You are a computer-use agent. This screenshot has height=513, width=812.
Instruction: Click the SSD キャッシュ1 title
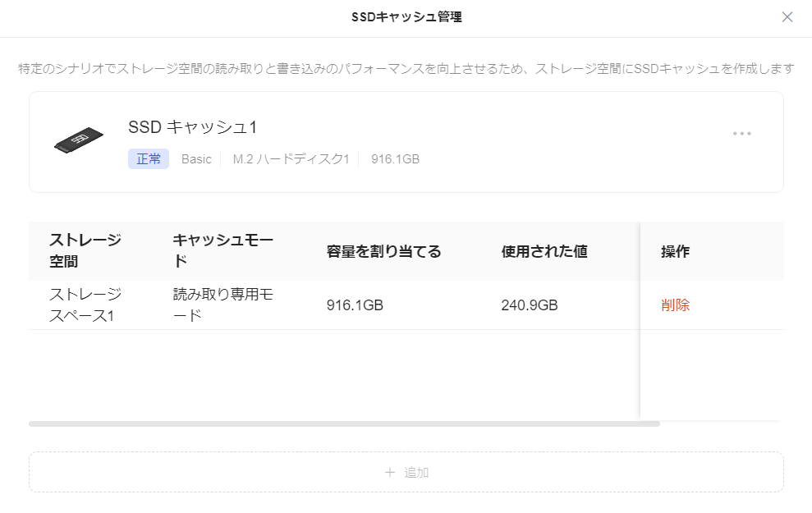coord(193,127)
